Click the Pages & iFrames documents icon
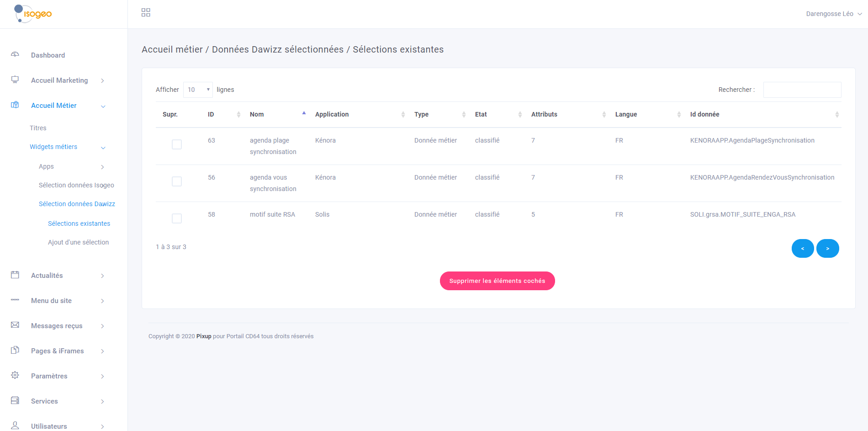The image size is (868, 431). pyautogui.click(x=15, y=350)
